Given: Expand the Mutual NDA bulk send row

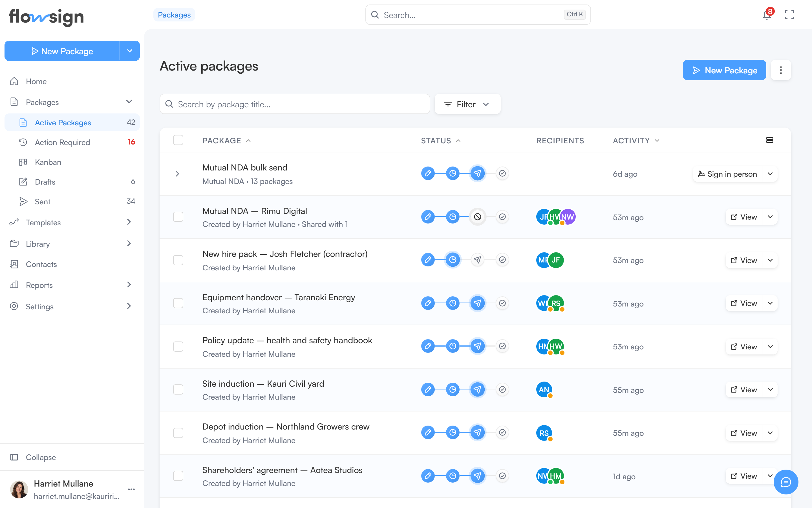Looking at the screenshot, I should click(x=177, y=174).
